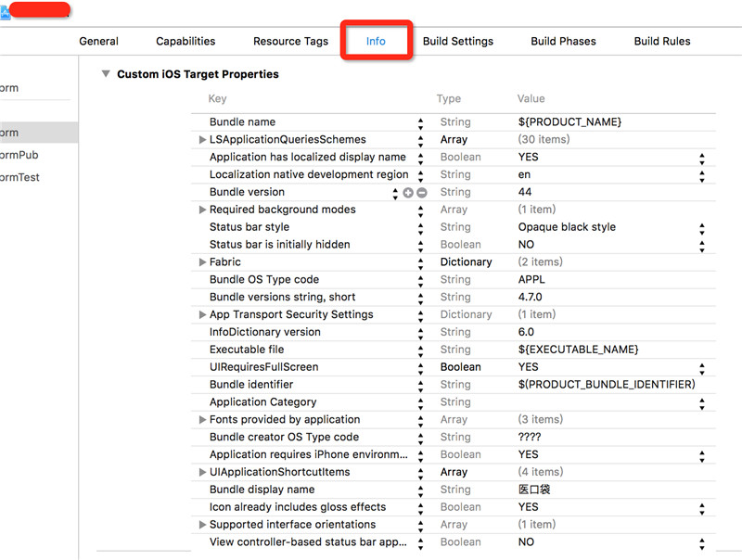Click the Key column header
The width and height of the screenshot is (742, 560).
click(217, 98)
